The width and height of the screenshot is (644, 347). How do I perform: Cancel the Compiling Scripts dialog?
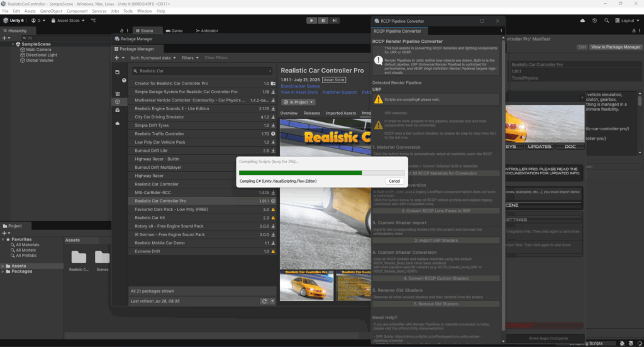pos(394,181)
